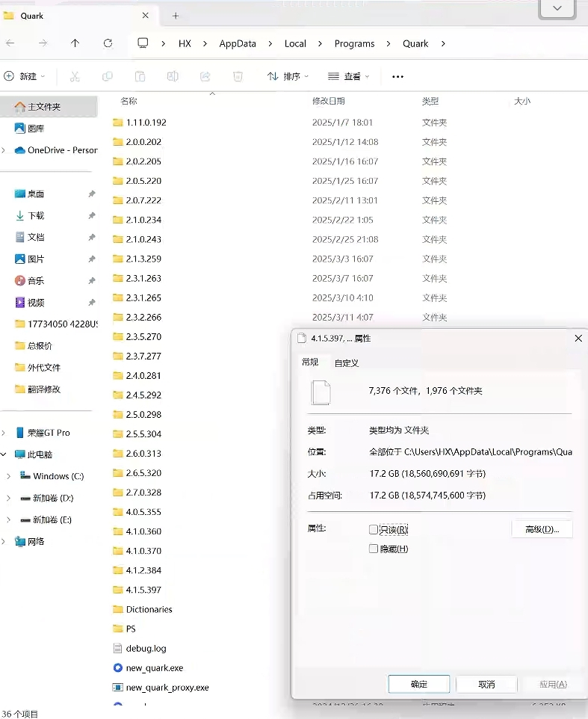Screen dimensions: 588x719
Task: Expand the 新加卷 (E:) drive node
Action: click(9, 519)
